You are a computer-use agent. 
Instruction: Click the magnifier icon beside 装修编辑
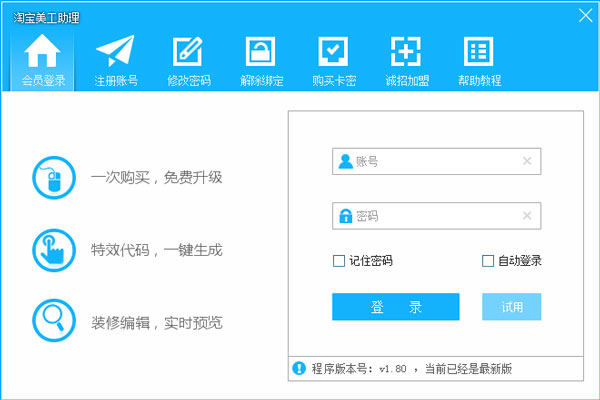[x=54, y=320]
